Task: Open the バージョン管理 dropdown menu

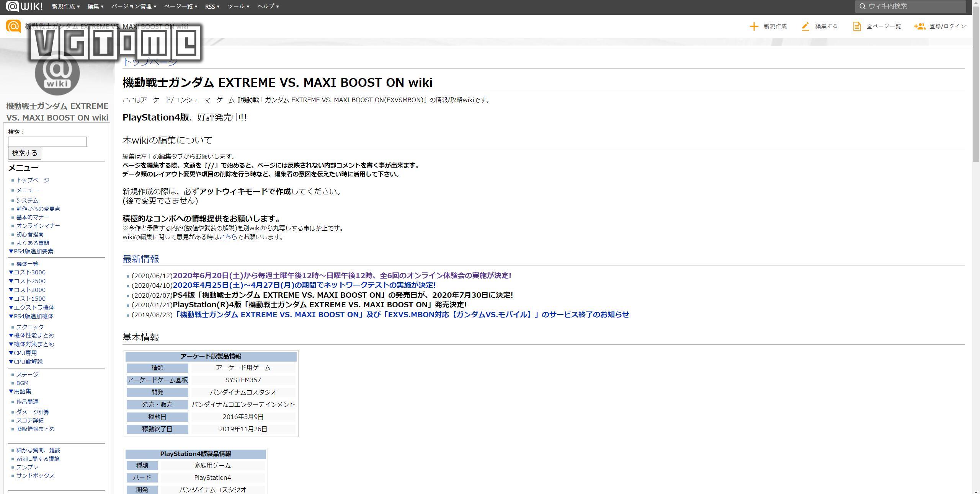Action: (134, 7)
